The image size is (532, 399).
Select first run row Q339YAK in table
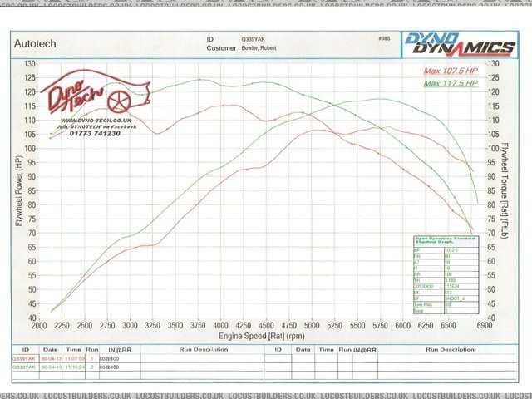point(23,358)
